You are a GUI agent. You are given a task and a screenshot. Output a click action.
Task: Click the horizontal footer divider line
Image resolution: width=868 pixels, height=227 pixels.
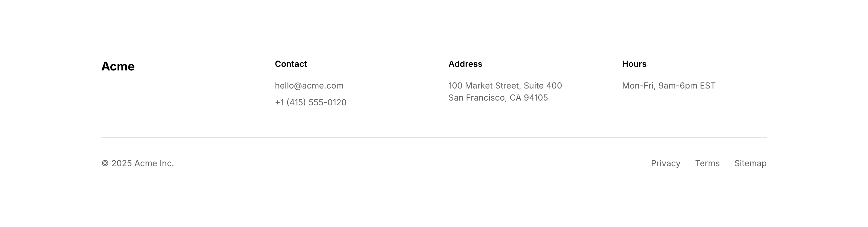[434, 137]
